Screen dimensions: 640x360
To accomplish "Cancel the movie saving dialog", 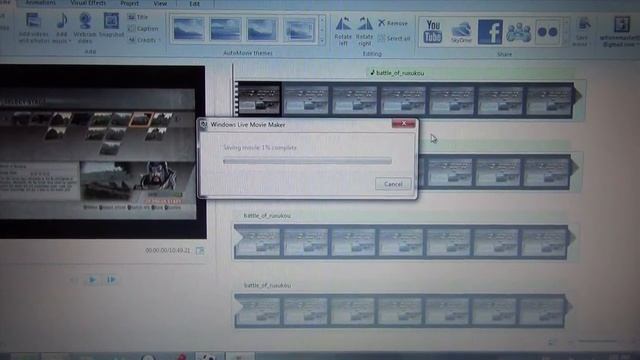I will [393, 184].
